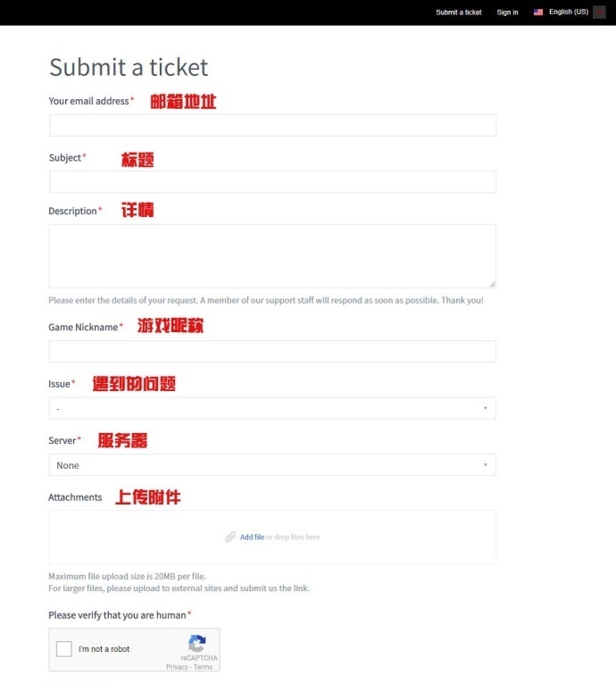Click the Description box resize handle
Image resolution: width=616 pixels, height=684 pixels.
492,284
